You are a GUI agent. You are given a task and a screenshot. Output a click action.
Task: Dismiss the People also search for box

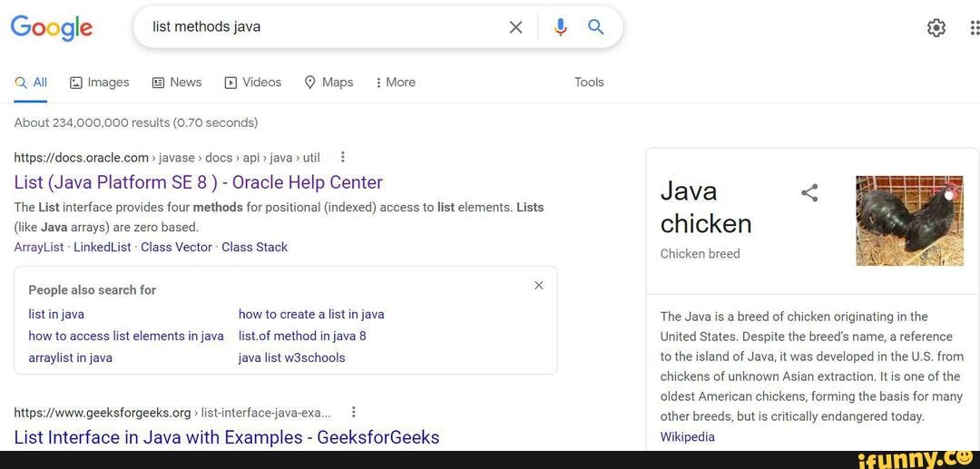pos(539,285)
